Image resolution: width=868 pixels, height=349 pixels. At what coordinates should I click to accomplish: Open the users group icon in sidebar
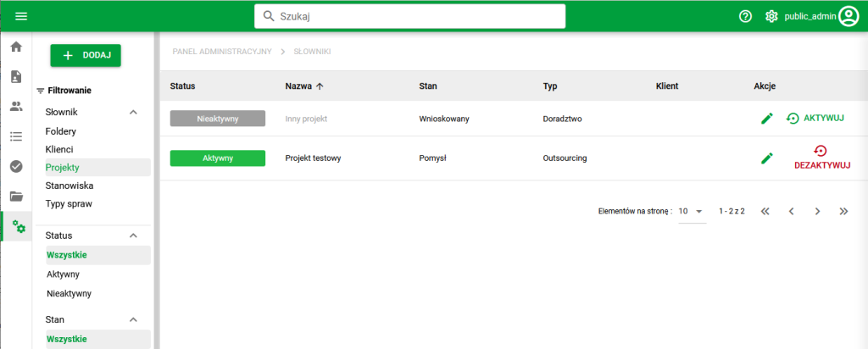point(16,107)
